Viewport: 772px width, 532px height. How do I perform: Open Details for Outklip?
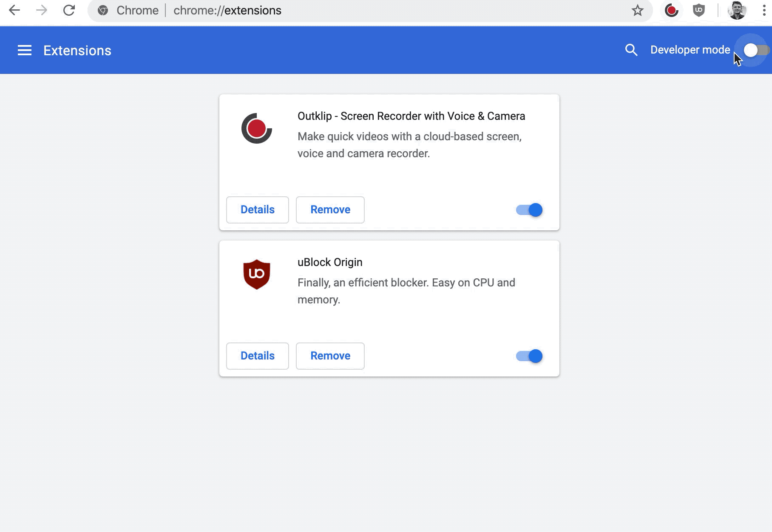pos(258,210)
